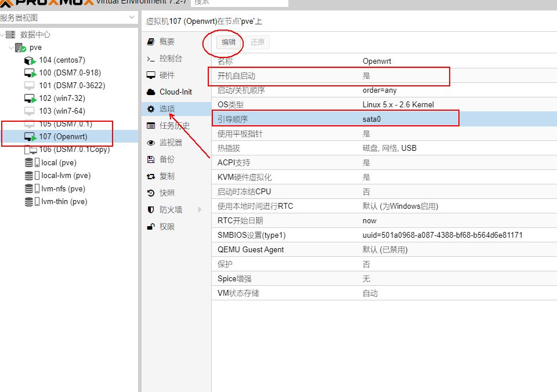557x392 pixels.
Task: Click the history icon beside 快照
Action: coord(151,193)
